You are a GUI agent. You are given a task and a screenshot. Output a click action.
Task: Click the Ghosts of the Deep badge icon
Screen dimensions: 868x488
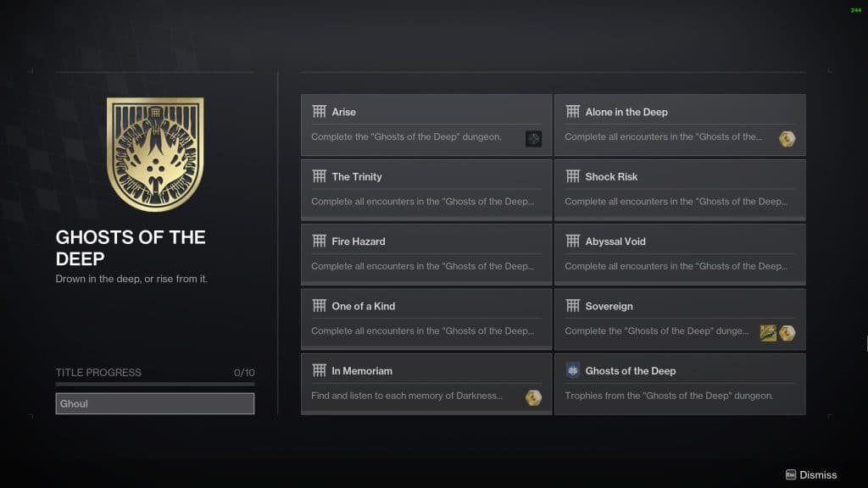coord(572,370)
